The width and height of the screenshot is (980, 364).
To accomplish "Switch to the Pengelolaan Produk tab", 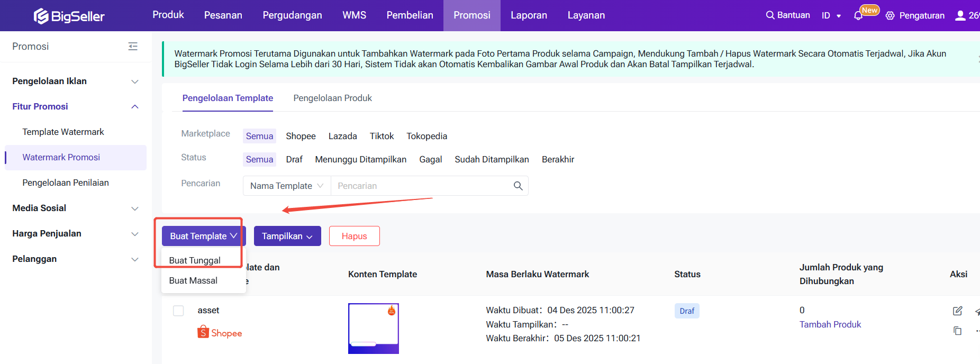I will point(332,98).
